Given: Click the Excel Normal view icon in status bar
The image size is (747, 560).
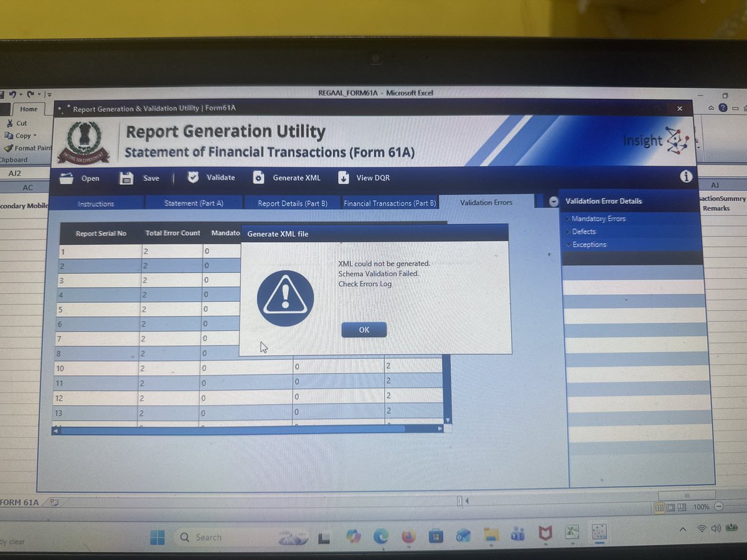Looking at the screenshot, I should pos(659,507).
